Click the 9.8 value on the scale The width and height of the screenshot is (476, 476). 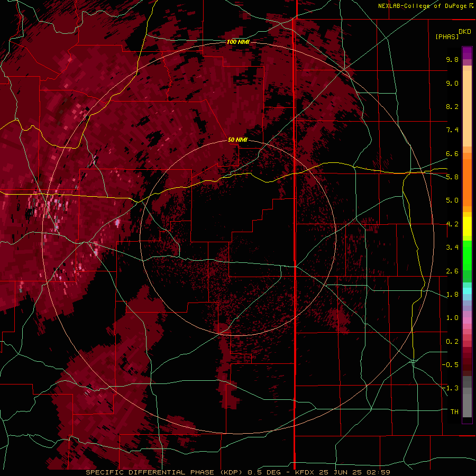[452, 59]
